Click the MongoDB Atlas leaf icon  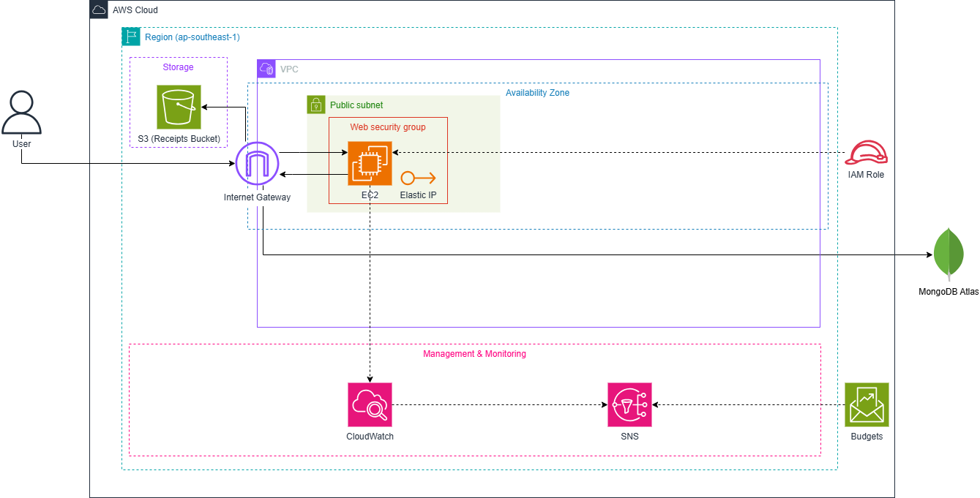[x=949, y=254]
